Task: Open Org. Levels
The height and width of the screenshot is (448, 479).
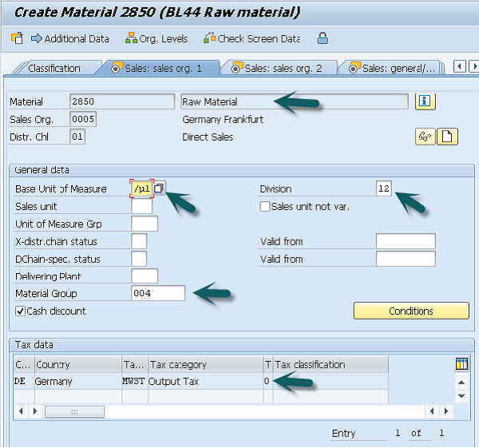Action: [156, 39]
